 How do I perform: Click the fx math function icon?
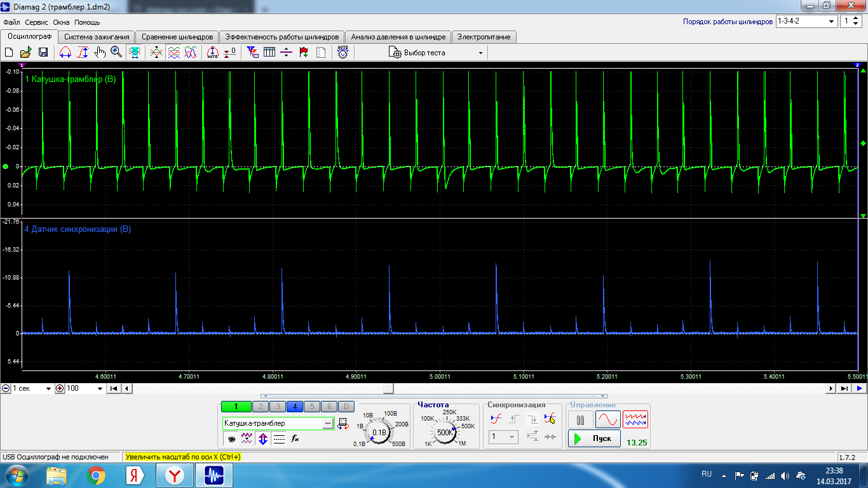tap(295, 438)
